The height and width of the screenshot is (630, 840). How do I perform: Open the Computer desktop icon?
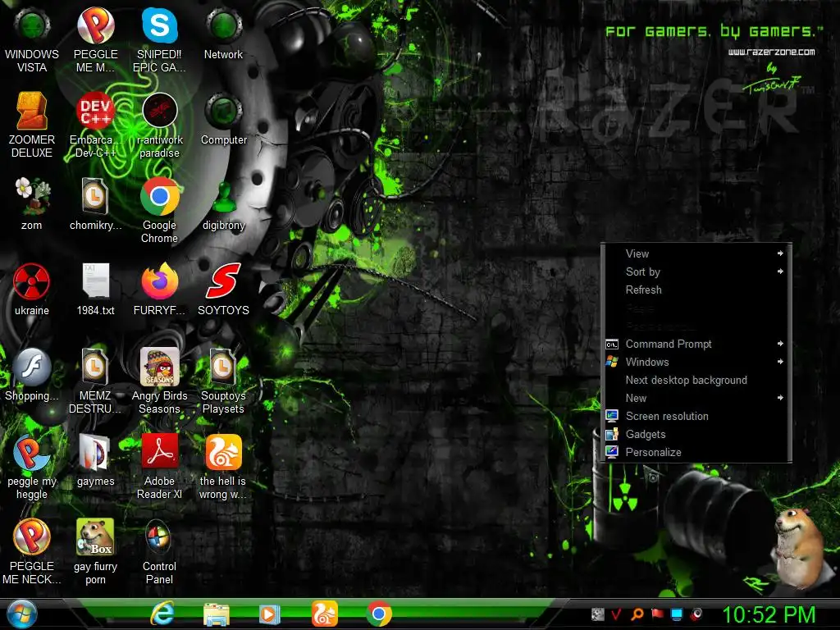(223, 120)
